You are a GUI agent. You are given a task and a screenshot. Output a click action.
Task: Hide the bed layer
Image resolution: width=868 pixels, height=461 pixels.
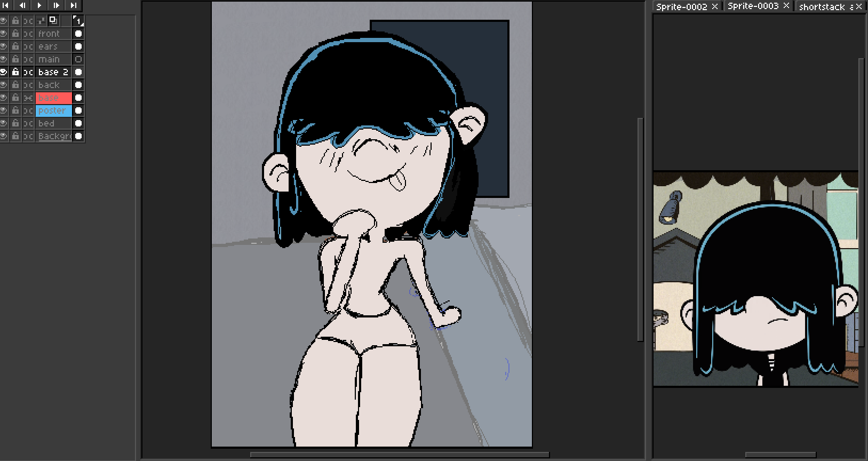(4, 123)
